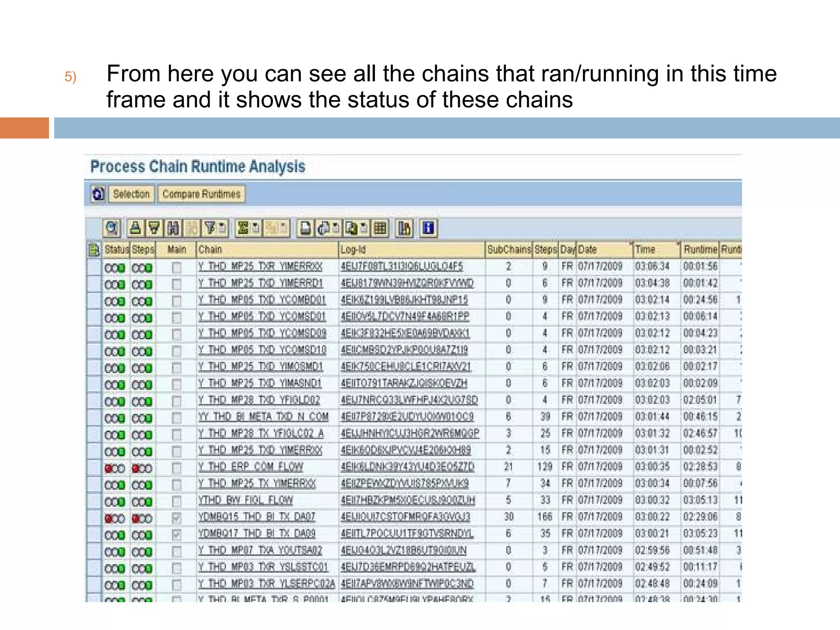Click the select-all icon left of Status header
840x630 pixels.
94,249
